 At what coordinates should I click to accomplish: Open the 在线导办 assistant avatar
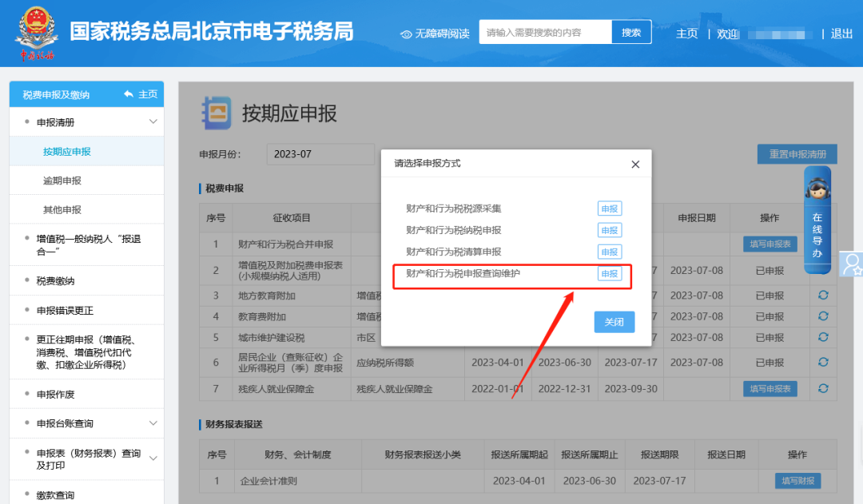pos(817,189)
